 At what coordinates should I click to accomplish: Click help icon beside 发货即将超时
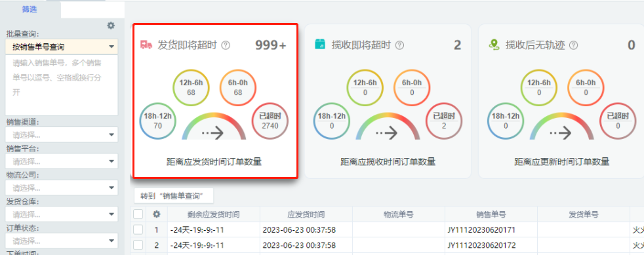[226, 45]
